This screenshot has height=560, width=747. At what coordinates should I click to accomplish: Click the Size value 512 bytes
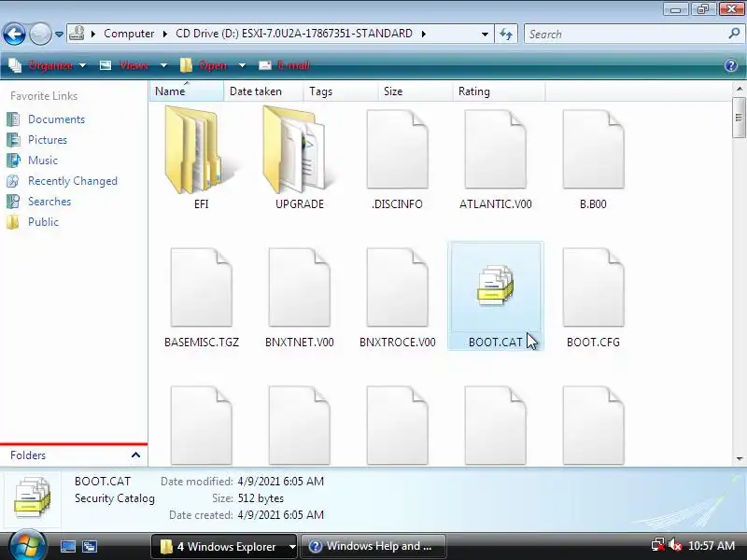pos(261,498)
